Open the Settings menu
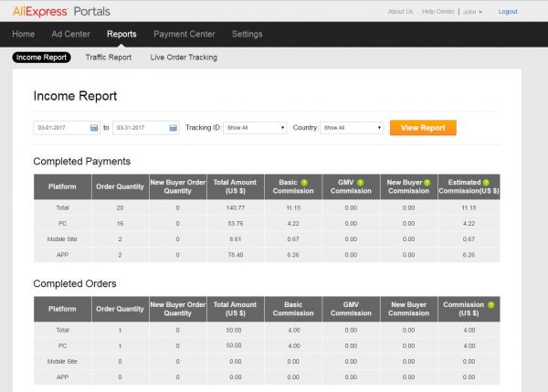The height and width of the screenshot is (392, 548). pyautogui.click(x=248, y=34)
